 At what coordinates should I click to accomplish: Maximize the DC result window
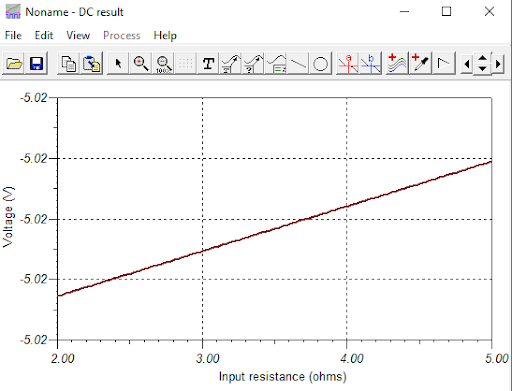(446, 12)
